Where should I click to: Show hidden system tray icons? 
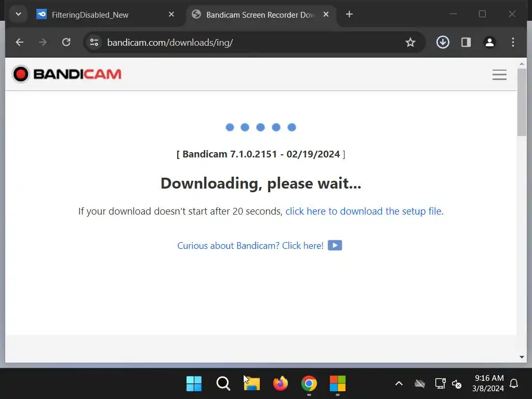pyautogui.click(x=399, y=384)
